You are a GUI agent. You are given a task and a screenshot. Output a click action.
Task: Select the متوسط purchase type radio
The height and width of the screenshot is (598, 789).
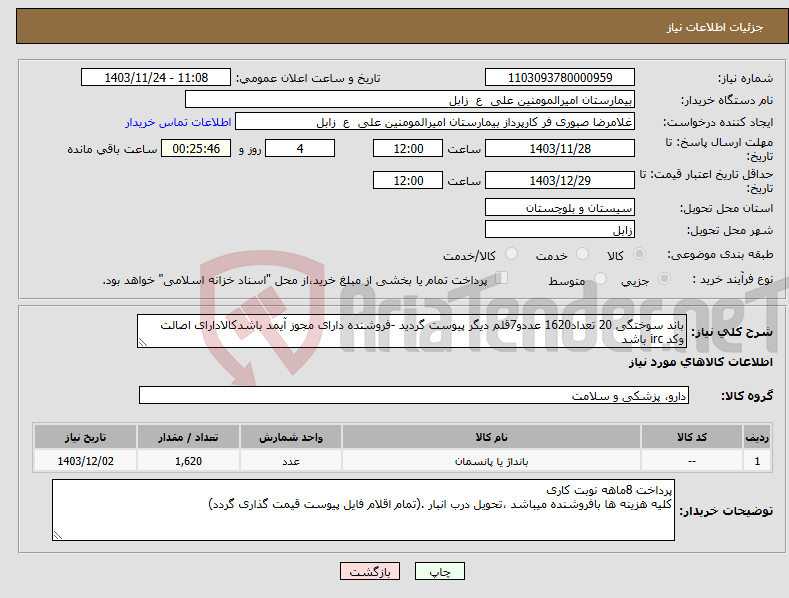click(x=600, y=278)
